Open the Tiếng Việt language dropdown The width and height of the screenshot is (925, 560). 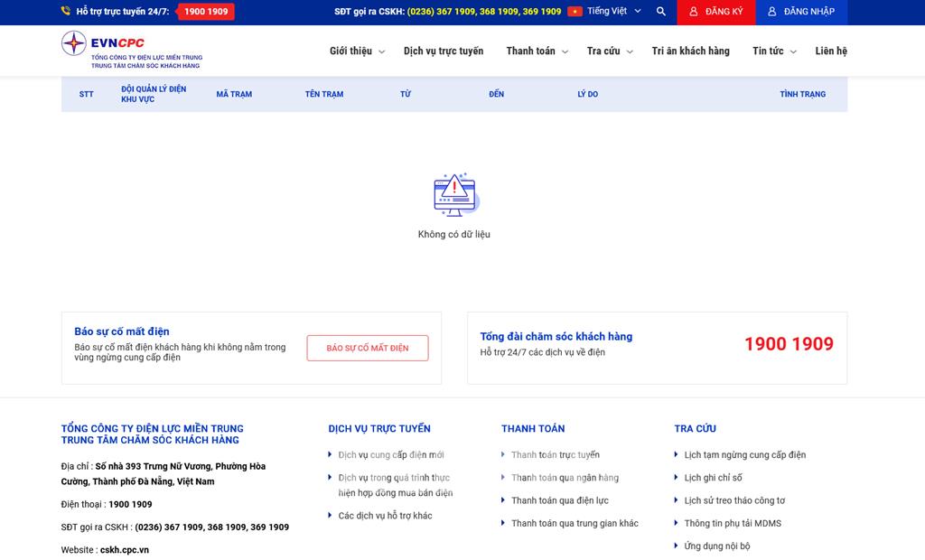[614, 12]
